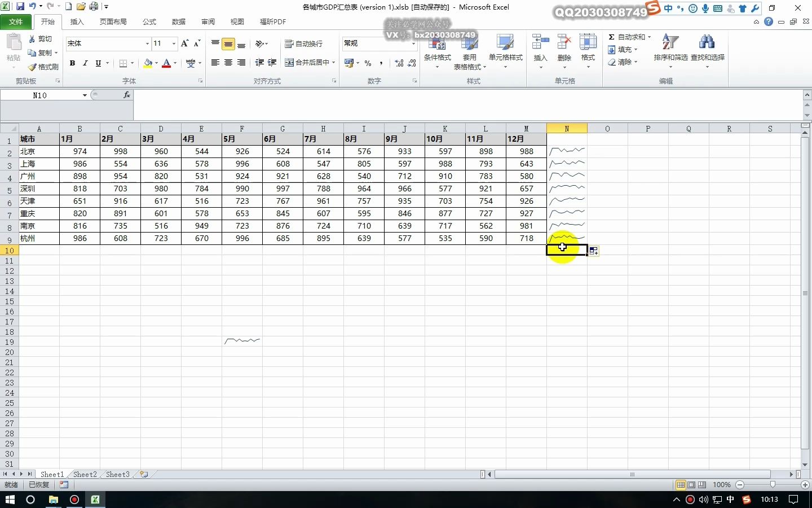
Task: Open Sort and Filter (排序和筛选)
Action: (x=670, y=51)
